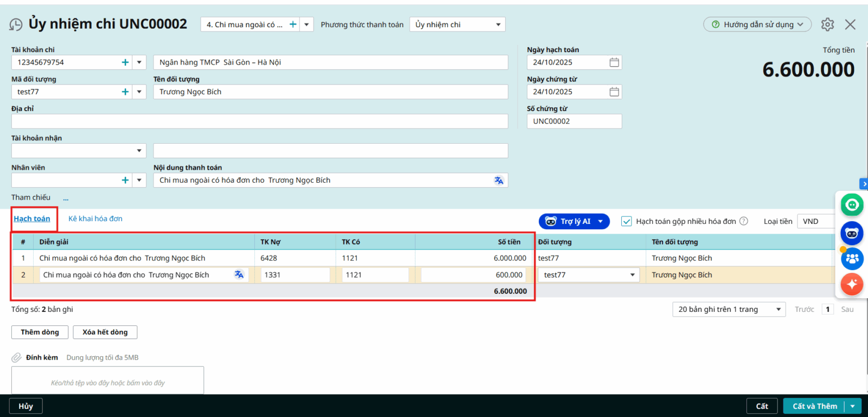Open Đối tượng test77 dropdown in row 2
The height and width of the screenshot is (417, 868).
(632, 275)
